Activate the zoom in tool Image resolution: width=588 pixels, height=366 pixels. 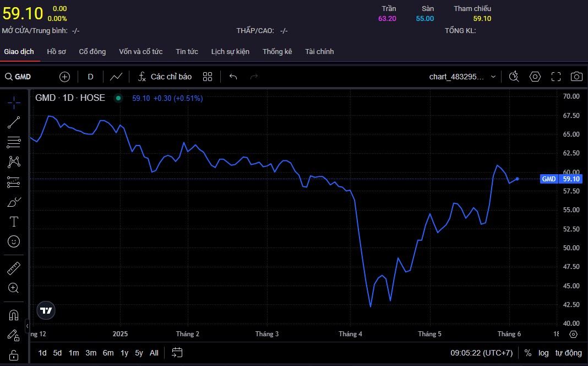14,288
